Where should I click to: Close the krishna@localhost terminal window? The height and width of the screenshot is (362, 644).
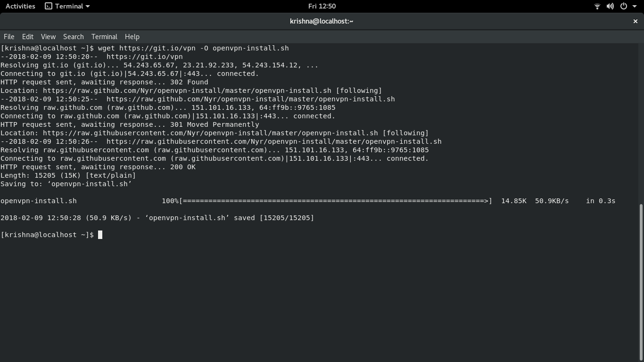[635, 21]
